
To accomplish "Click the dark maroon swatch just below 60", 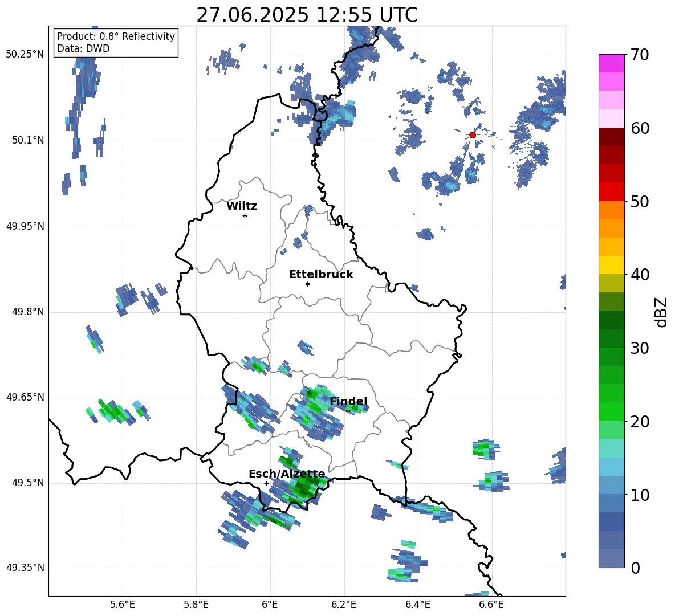I will click(x=611, y=137).
